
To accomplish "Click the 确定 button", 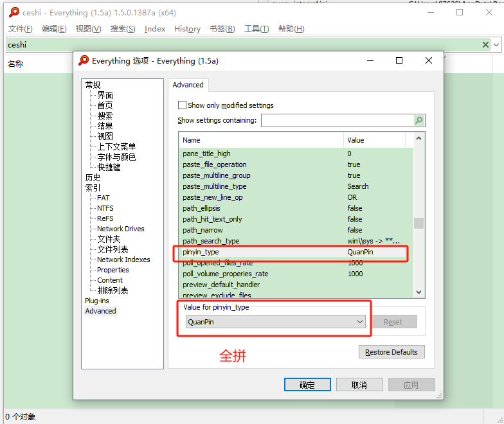I will click(x=307, y=384).
